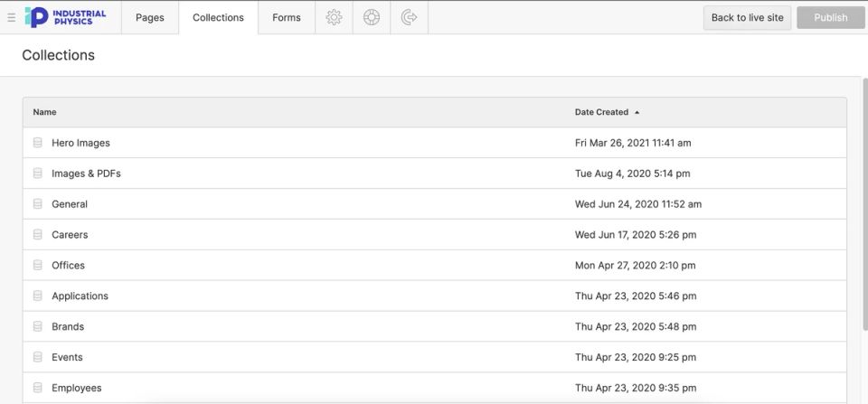This screenshot has width=868, height=404.
Task: Open the settings gear icon
Action: 334,17
